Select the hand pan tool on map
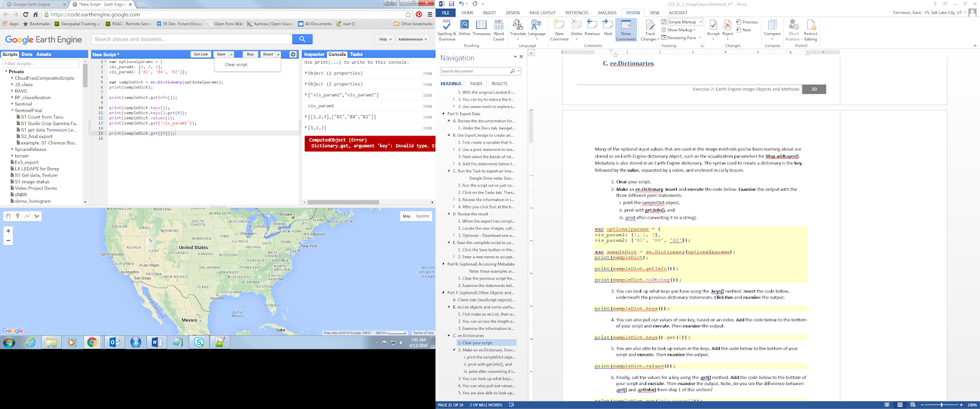The height and width of the screenshot is (409, 980). point(8,216)
